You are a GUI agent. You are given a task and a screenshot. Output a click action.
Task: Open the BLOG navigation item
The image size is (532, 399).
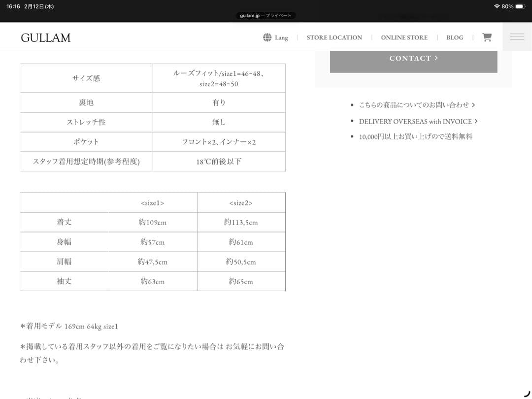[x=454, y=37]
